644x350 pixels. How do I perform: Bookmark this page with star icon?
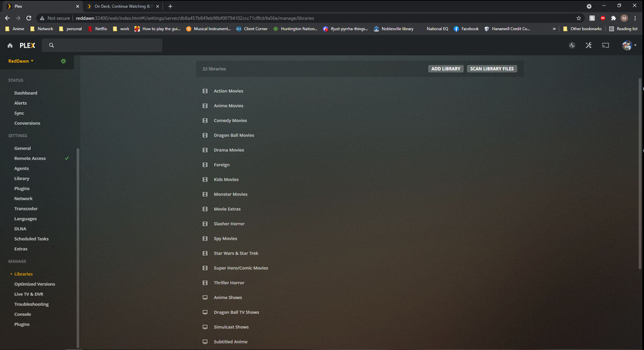pos(579,18)
